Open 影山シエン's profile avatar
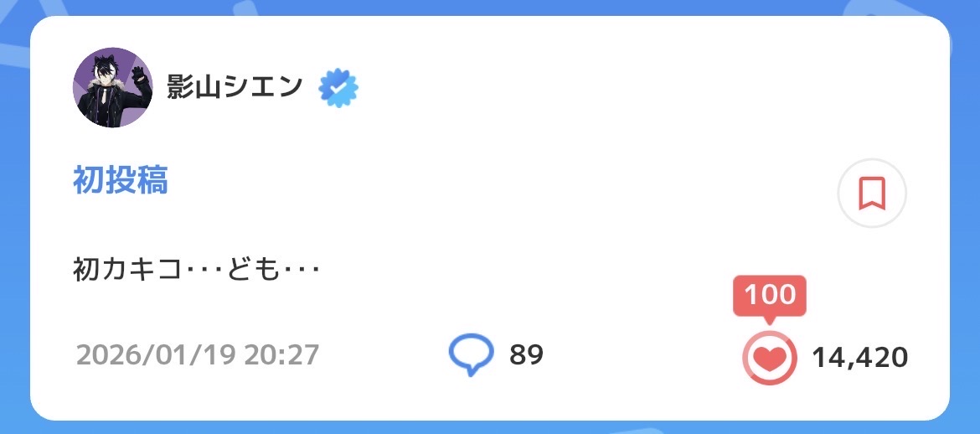Viewport: 980px width, 434px height. 112,87
